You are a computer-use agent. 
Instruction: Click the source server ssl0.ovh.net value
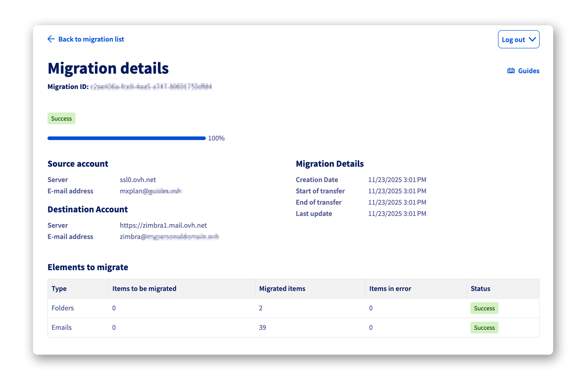tap(138, 180)
